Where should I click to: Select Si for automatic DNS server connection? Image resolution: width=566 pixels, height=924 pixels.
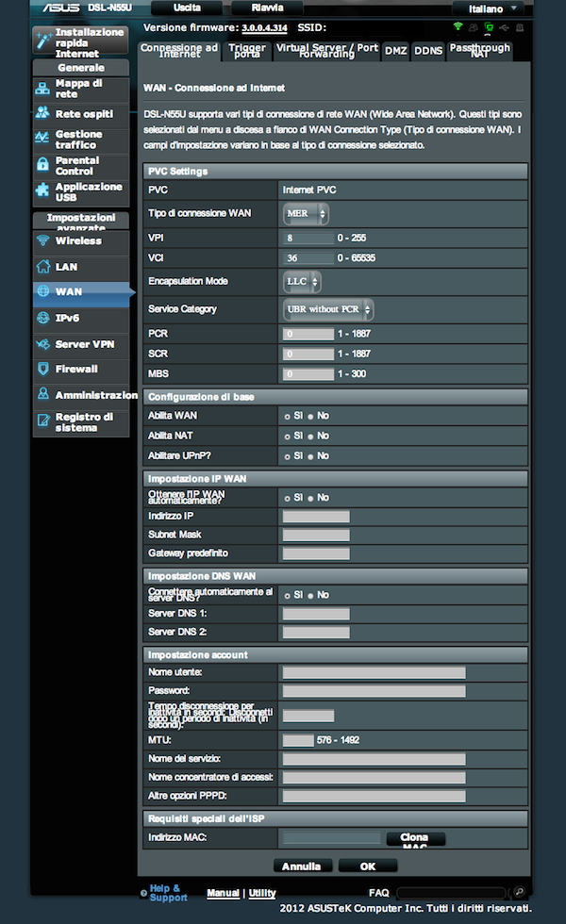click(287, 596)
